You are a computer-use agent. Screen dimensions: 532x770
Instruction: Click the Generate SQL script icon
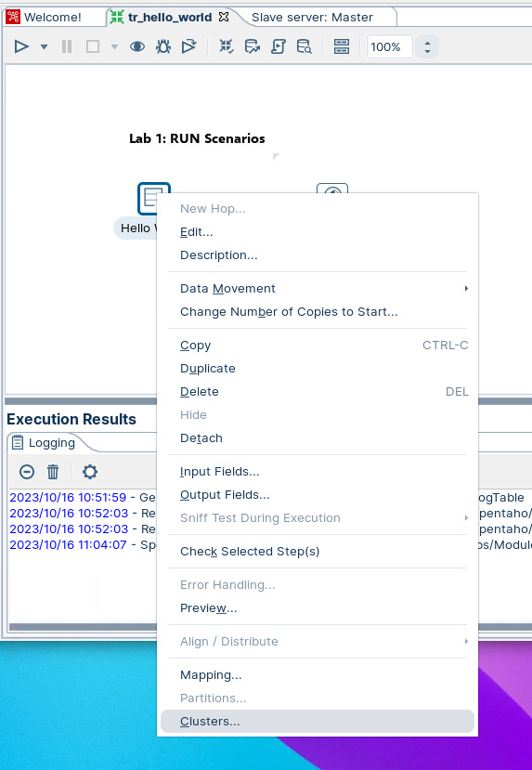pyautogui.click(x=279, y=46)
